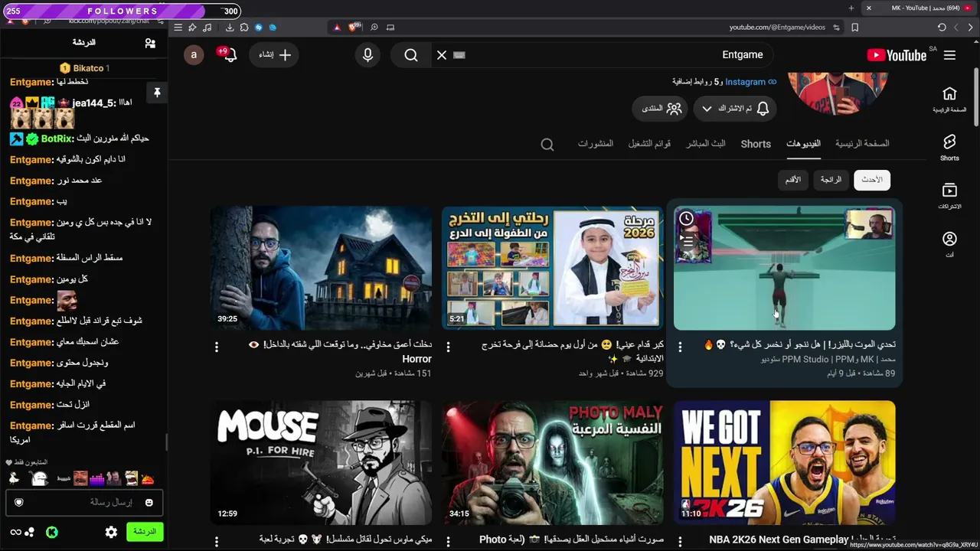Search within the channel using the magnifier
Viewport: 980px width, 551px height.
click(547, 144)
